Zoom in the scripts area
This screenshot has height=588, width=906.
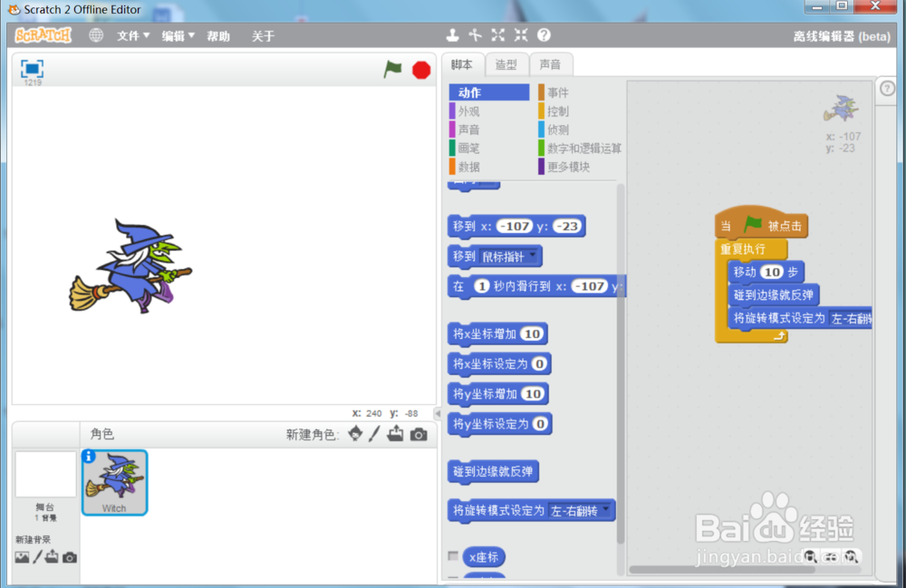coord(851,556)
